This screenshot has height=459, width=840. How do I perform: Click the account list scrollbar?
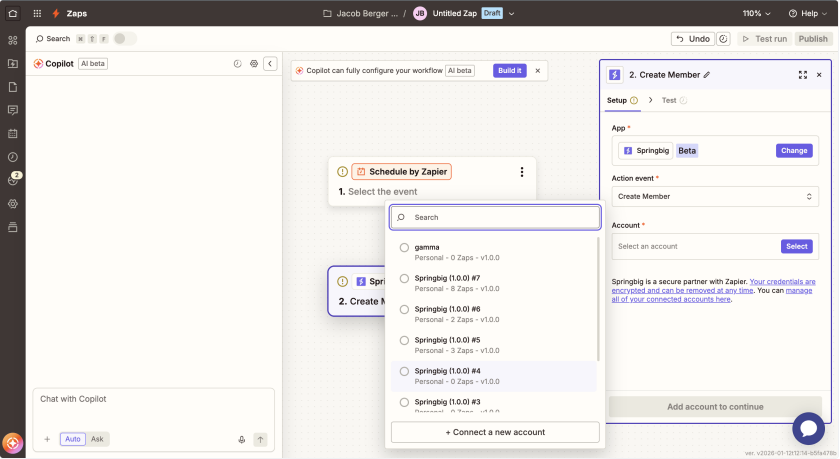598,300
